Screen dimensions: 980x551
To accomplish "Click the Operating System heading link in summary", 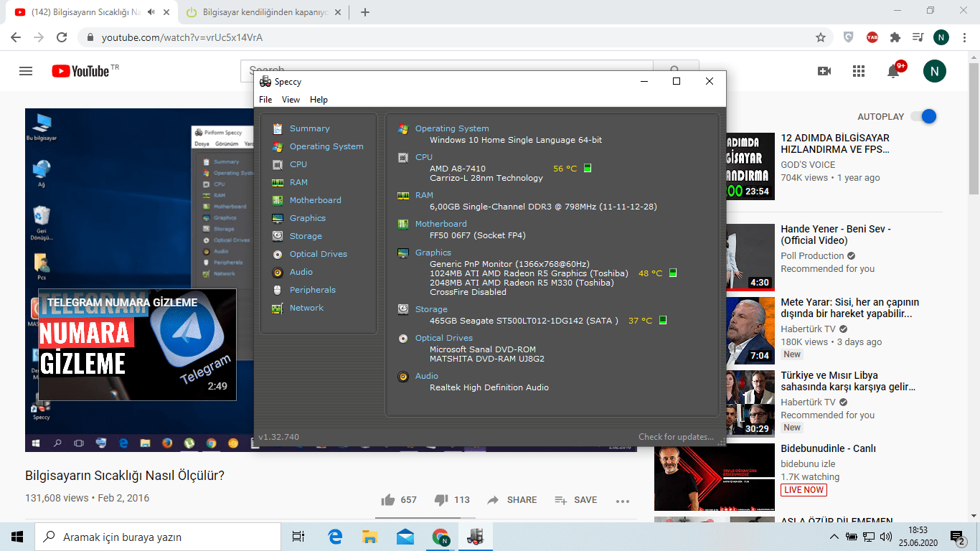I will (452, 129).
